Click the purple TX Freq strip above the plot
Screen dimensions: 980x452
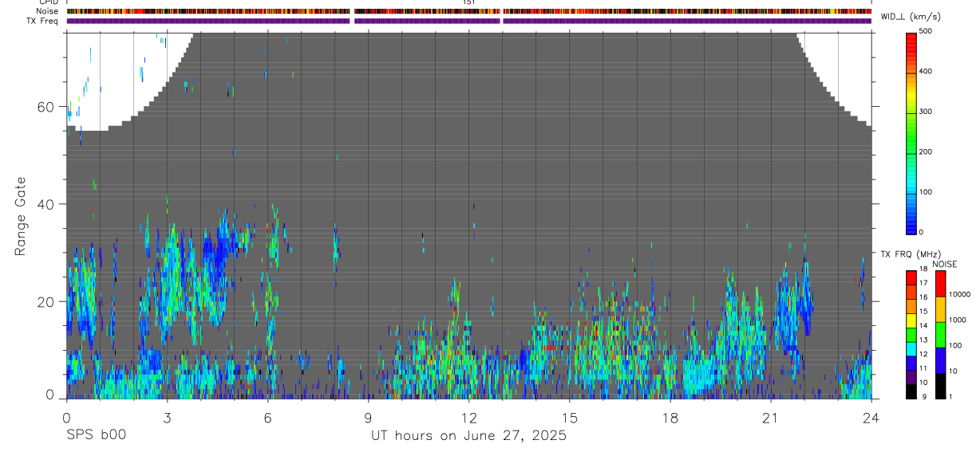tap(468, 21)
